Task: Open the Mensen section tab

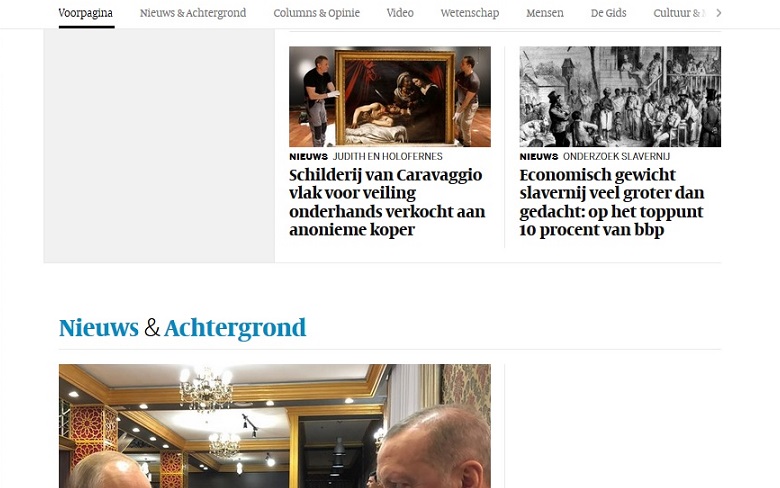Action: [x=545, y=13]
